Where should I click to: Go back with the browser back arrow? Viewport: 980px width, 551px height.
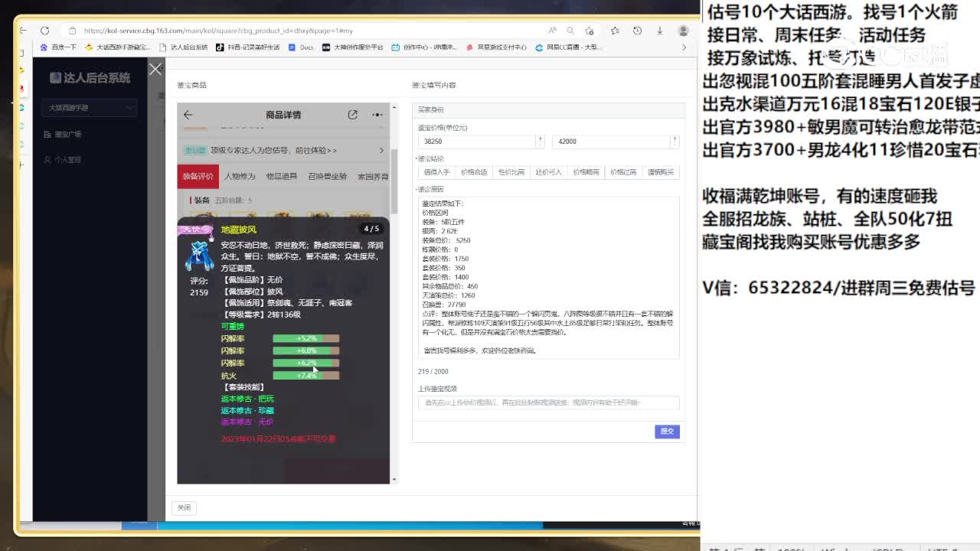[x=23, y=31]
